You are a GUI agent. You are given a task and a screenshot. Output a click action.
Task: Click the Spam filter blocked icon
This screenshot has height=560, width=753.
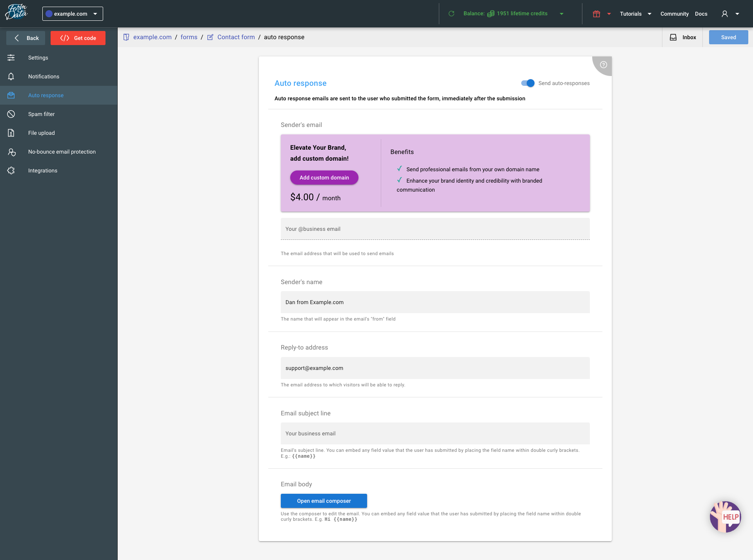point(11,114)
